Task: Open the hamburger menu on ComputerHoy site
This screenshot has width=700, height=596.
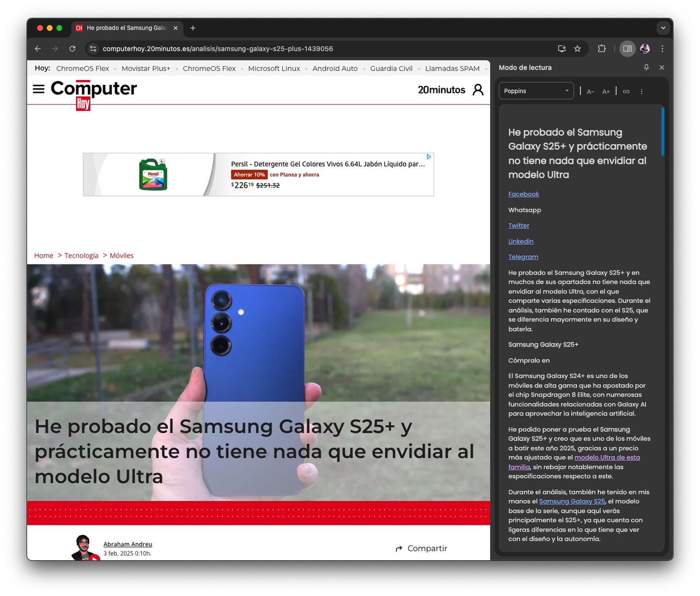Action: (38, 89)
